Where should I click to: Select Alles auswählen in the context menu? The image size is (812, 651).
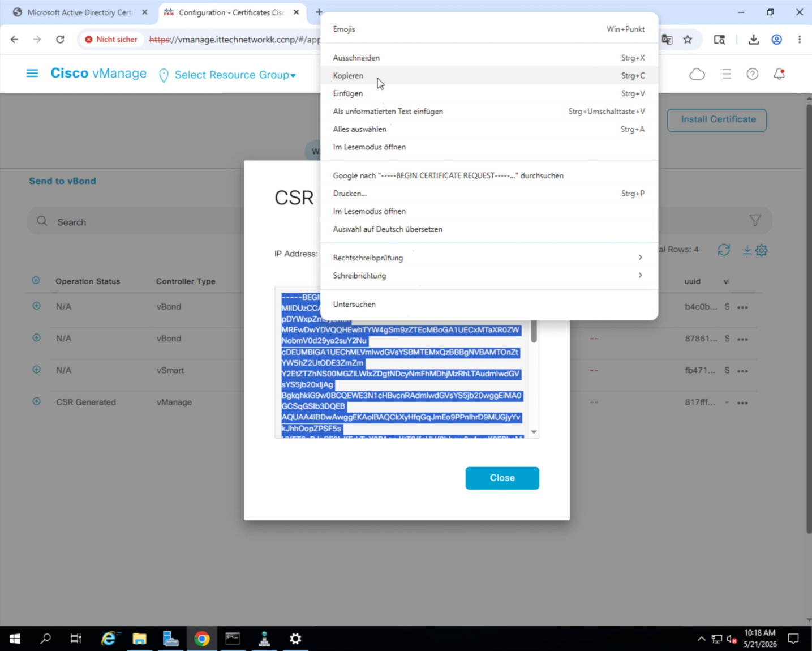[489, 129]
